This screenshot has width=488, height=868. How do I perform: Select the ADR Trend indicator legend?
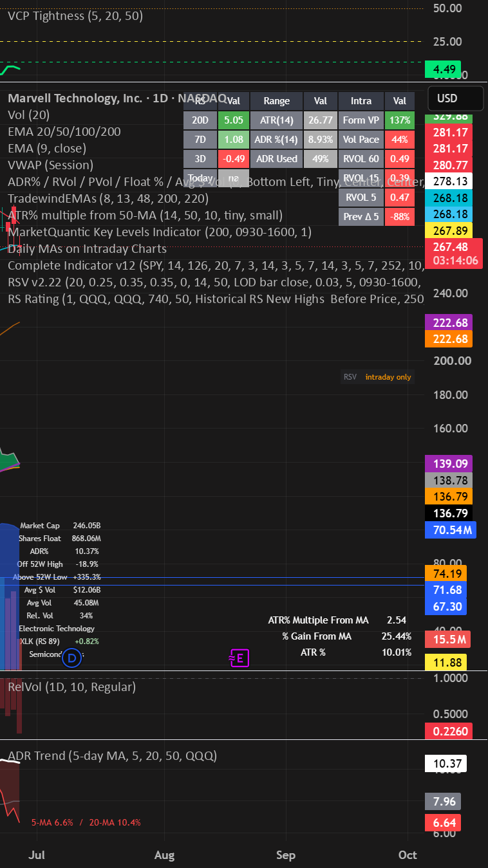click(113, 755)
